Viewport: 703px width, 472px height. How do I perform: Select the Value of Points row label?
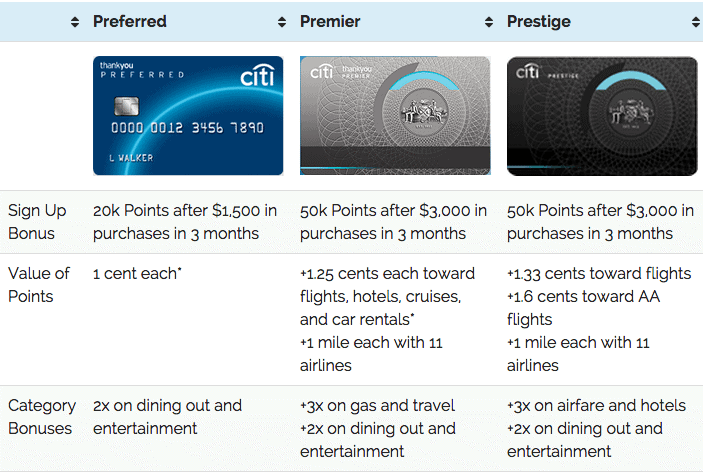39,285
